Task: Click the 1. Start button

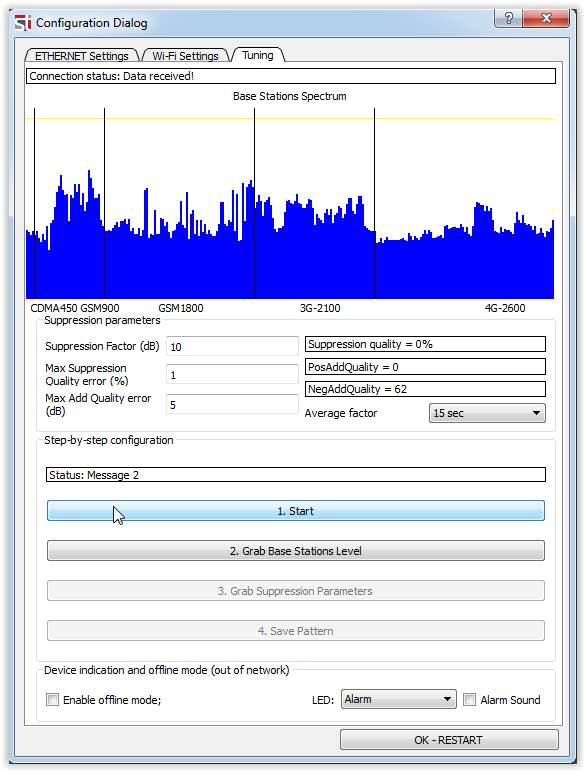Action: tap(296, 511)
